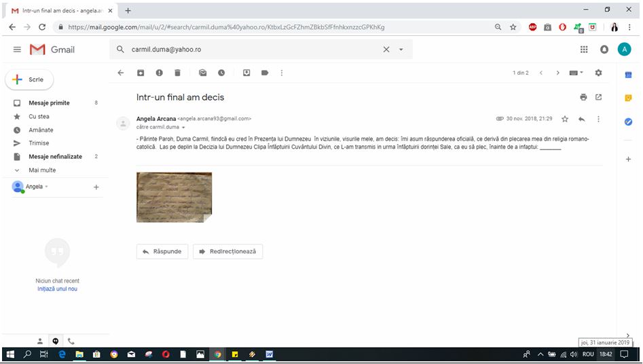The image size is (643, 364).
Task: Open the email in a new window
Action: click(x=598, y=97)
